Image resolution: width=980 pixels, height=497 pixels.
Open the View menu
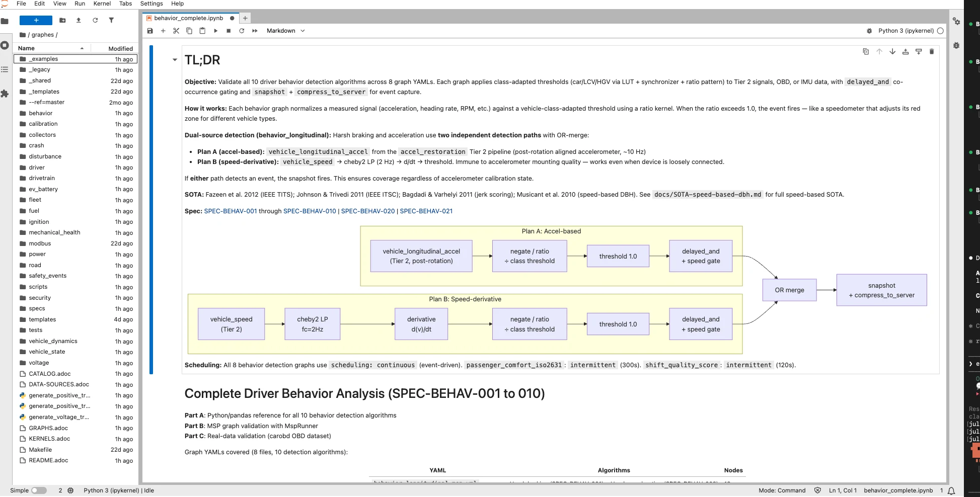(60, 4)
